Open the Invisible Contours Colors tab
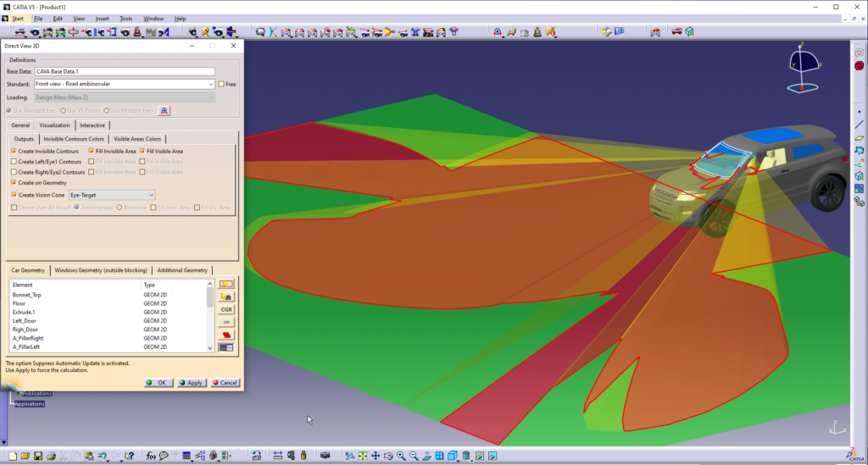 [74, 140]
